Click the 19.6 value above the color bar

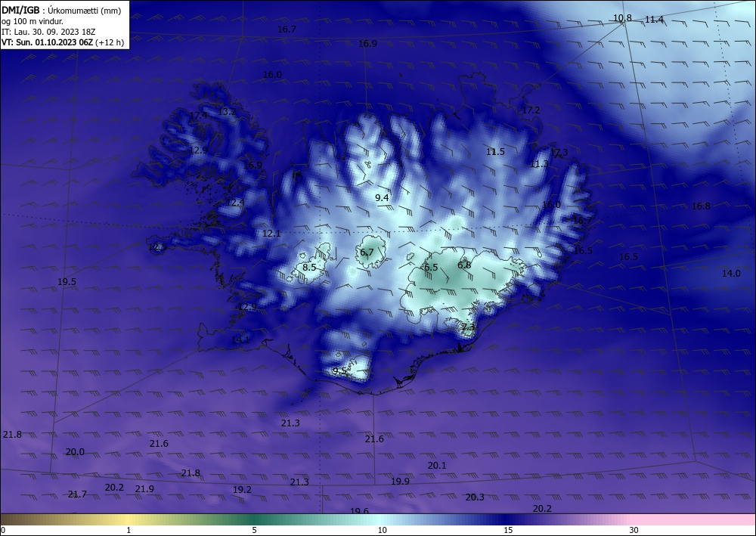click(359, 511)
